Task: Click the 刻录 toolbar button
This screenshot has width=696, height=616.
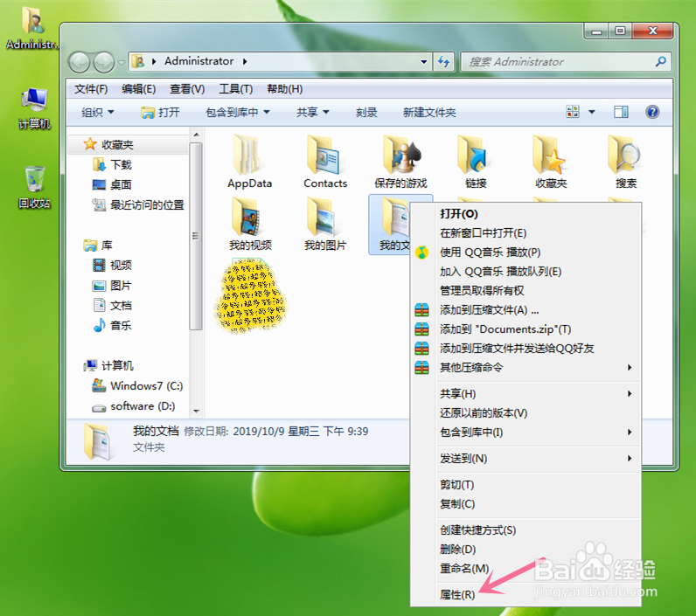Action: point(366,112)
